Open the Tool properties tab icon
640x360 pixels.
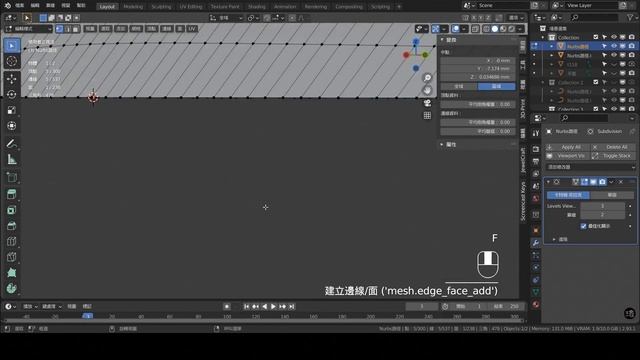(x=536, y=133)
